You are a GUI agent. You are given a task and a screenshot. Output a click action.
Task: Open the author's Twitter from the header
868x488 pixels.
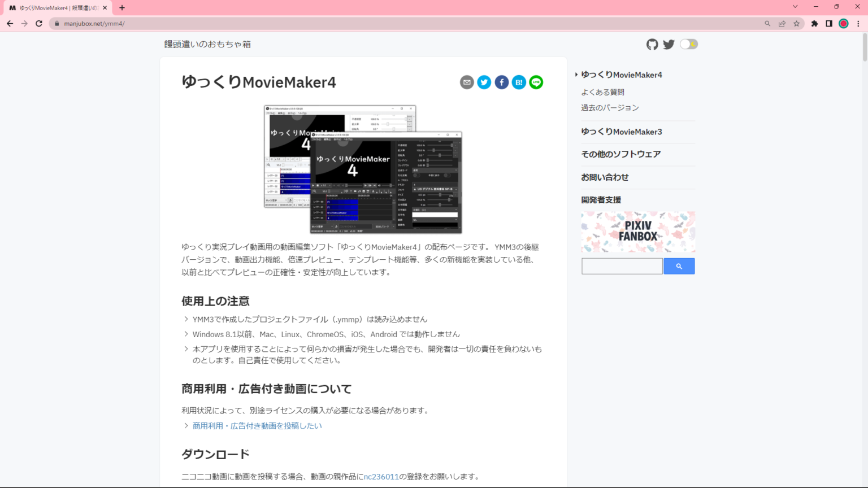coord(669,43)
